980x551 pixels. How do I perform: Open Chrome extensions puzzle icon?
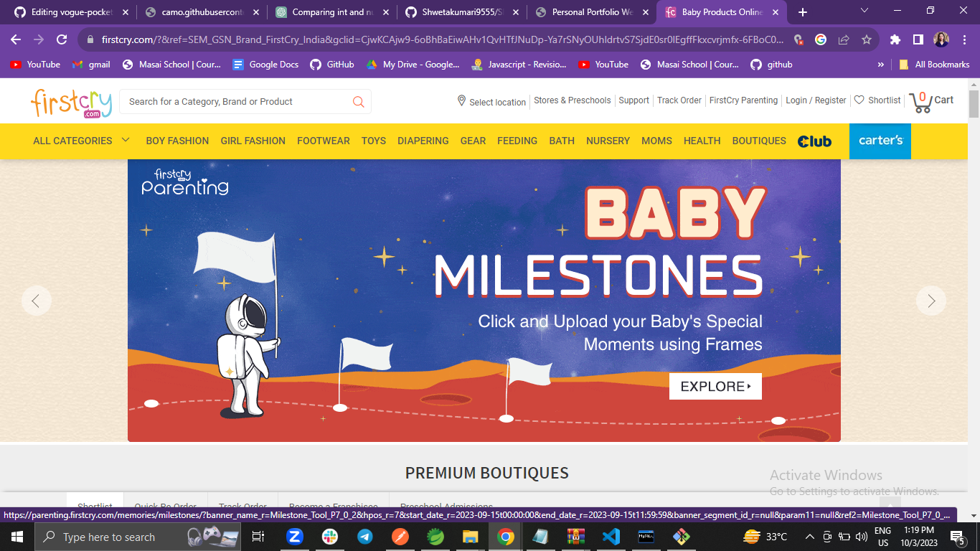click(895, 40)
